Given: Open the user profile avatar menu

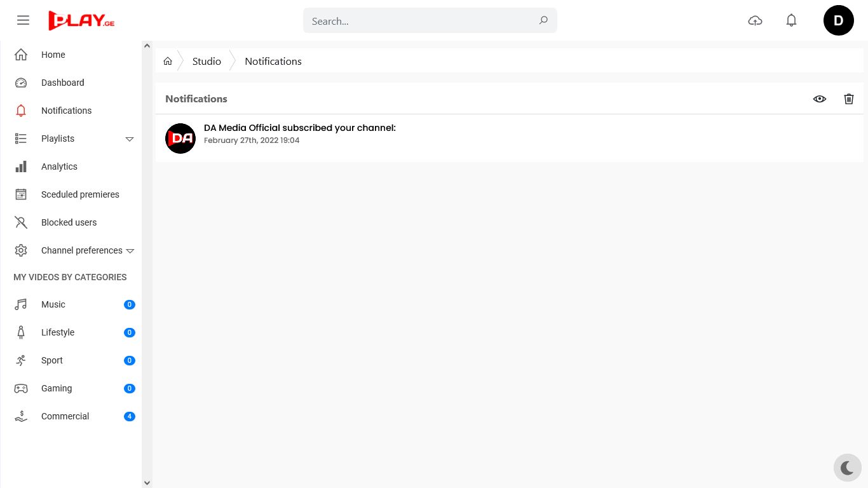Looking at the screenshot, I should pyautogui.click(x=838, y=20).
